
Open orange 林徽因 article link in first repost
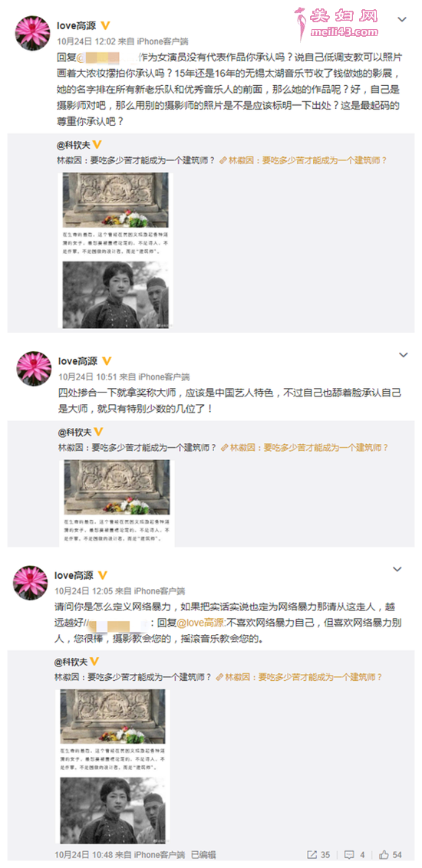pyautogui.click(x=304, y=160)
